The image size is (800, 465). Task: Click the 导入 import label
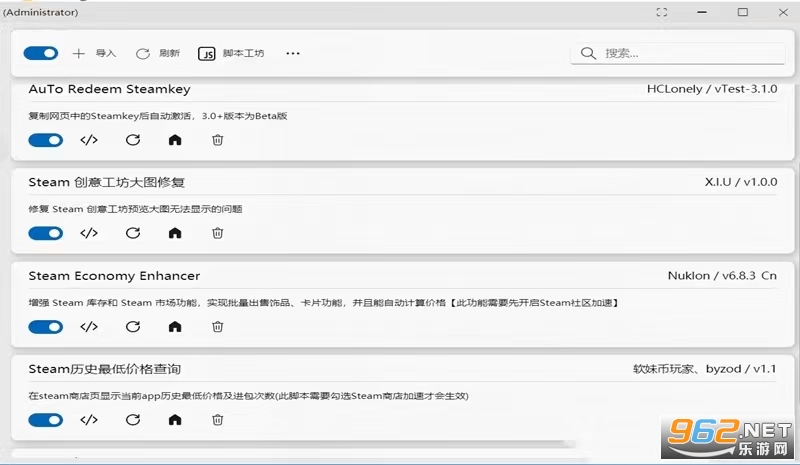106,53
